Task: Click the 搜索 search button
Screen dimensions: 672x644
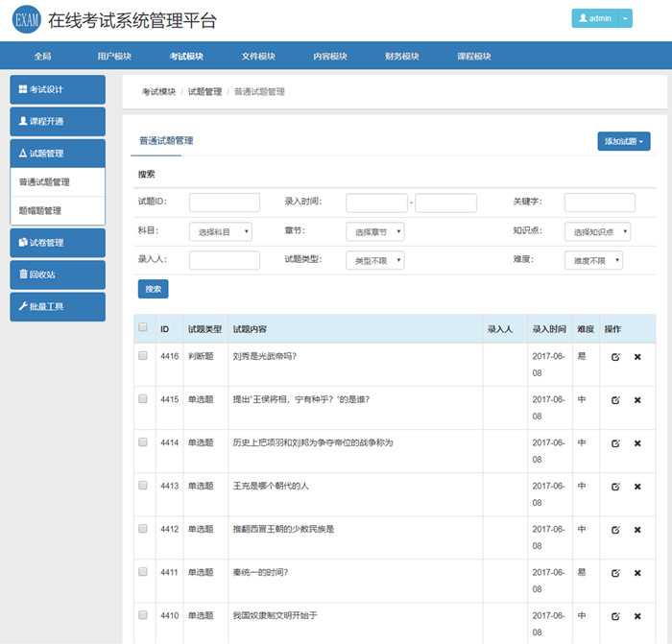Action: (153, 288)
